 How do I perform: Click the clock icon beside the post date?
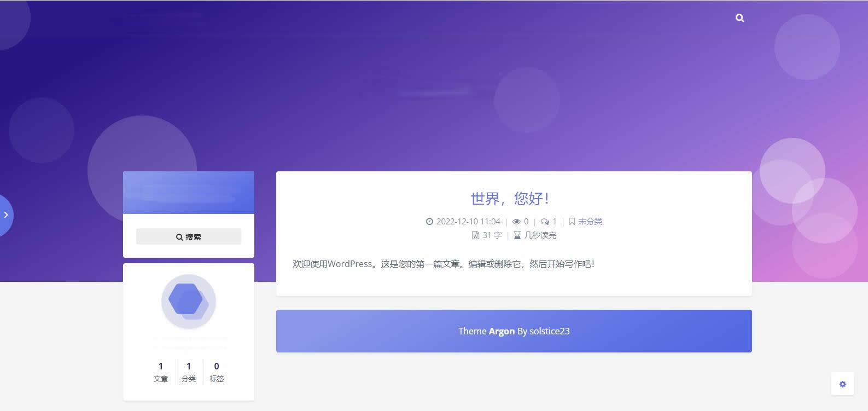(x=429, y=222)
